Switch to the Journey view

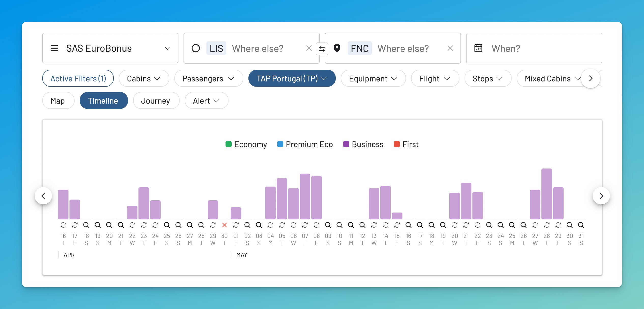(x=156, y=101)
